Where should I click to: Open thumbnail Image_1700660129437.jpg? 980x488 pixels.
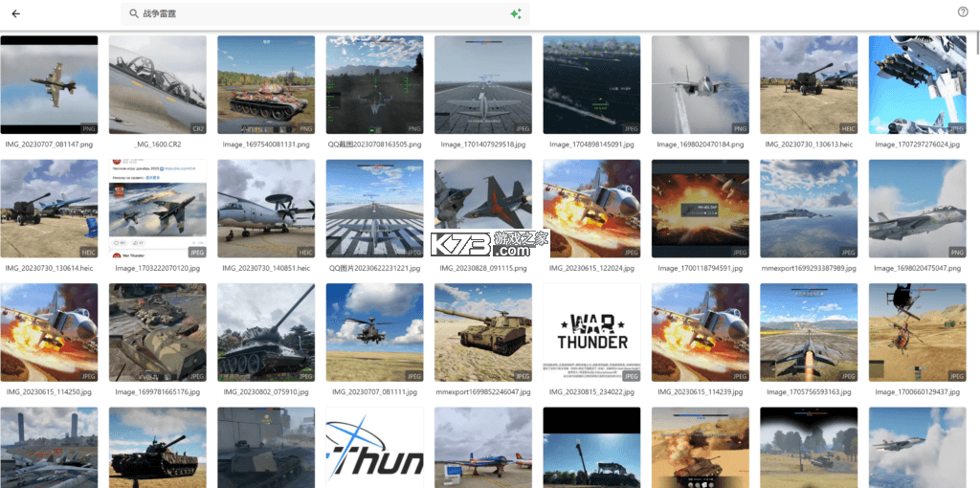pyautogui.click(x=918, y=332)
